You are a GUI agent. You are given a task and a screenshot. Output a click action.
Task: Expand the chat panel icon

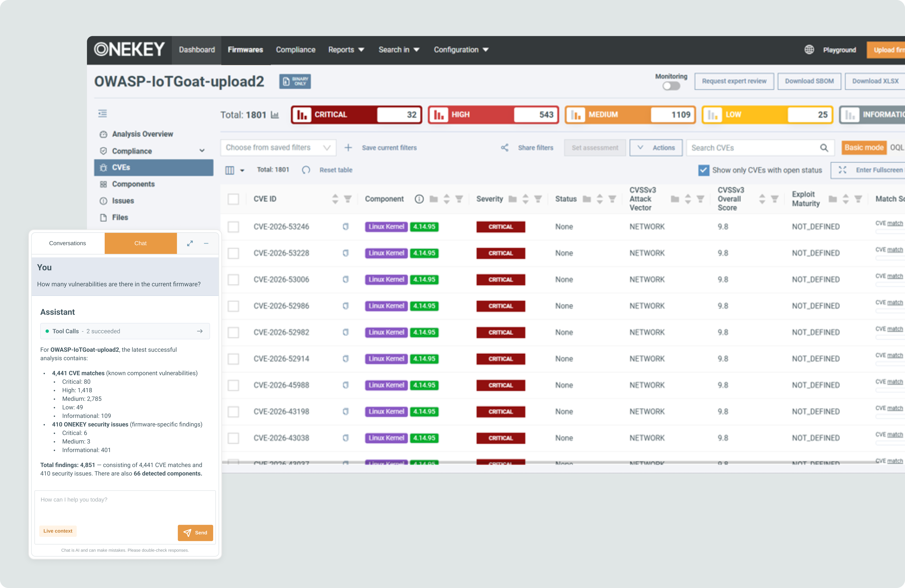(x=190, y=243)
